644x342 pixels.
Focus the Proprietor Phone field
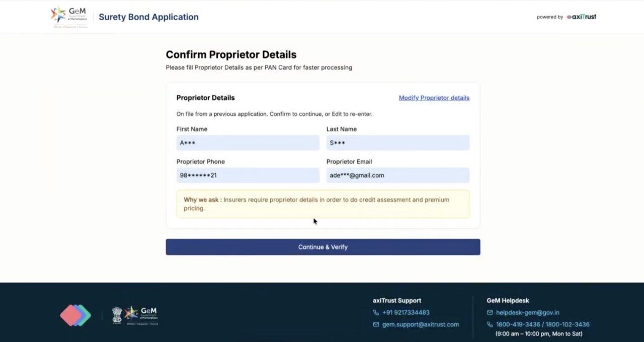[248, 175]
